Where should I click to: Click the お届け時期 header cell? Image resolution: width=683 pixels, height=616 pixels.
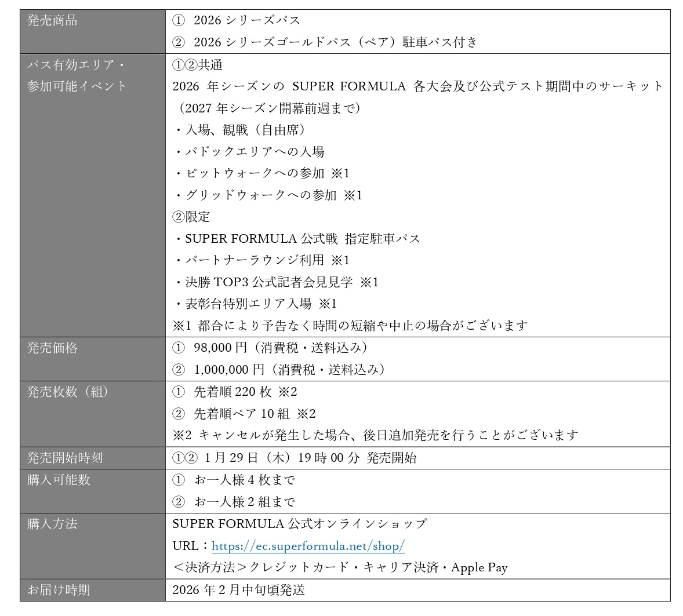[93, 591]
